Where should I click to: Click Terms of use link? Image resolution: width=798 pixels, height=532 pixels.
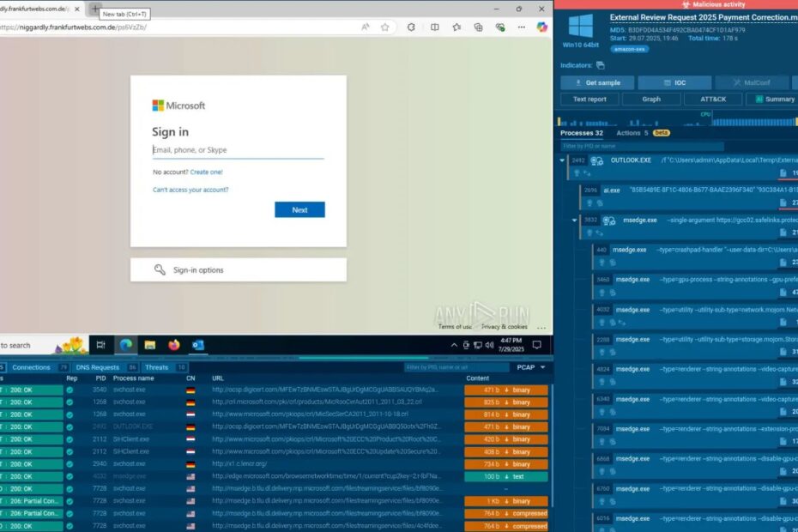click(x=455, y=327)
